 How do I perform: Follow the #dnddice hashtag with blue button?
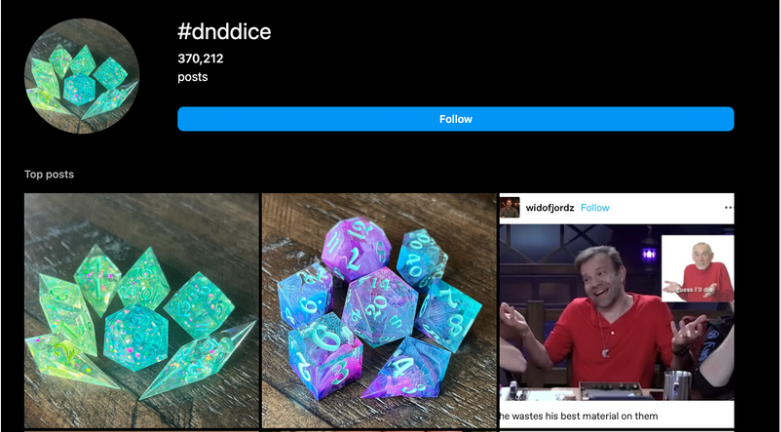point(456,119)
